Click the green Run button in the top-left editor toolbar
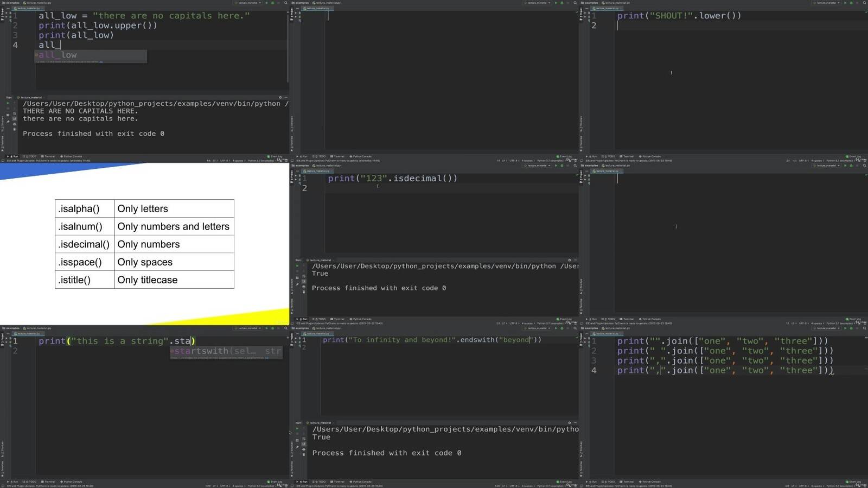The image size is (868, 488). pos(266,3)
